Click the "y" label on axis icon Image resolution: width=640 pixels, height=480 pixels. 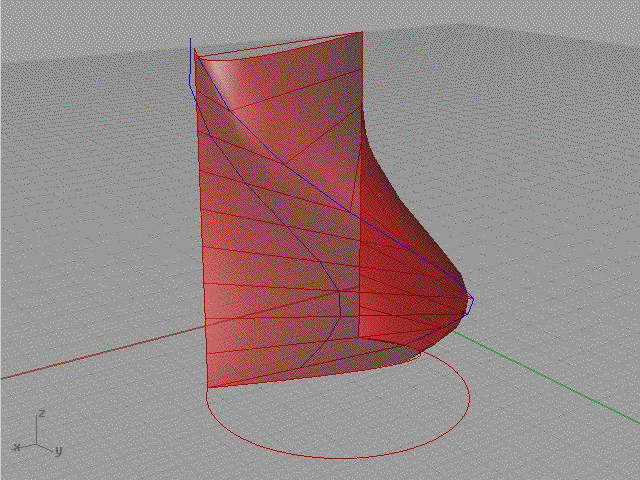point(59,451)
